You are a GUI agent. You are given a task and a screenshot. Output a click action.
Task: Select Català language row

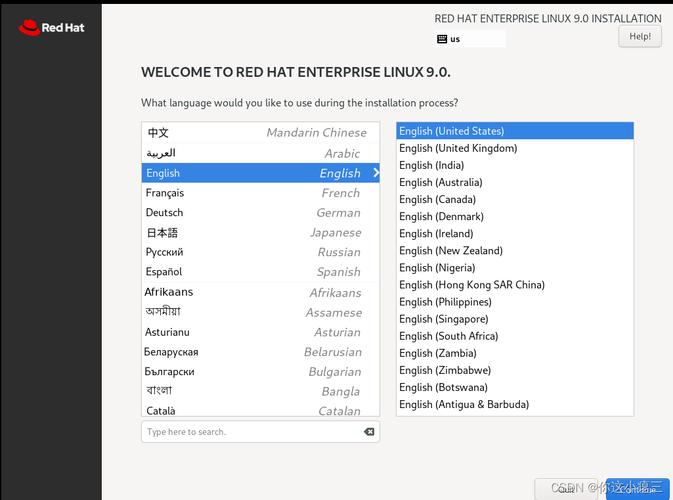pos(260,409)
